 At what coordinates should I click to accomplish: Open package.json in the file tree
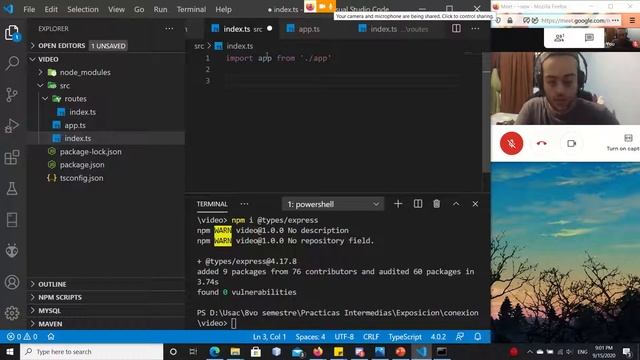click(82, 165)
